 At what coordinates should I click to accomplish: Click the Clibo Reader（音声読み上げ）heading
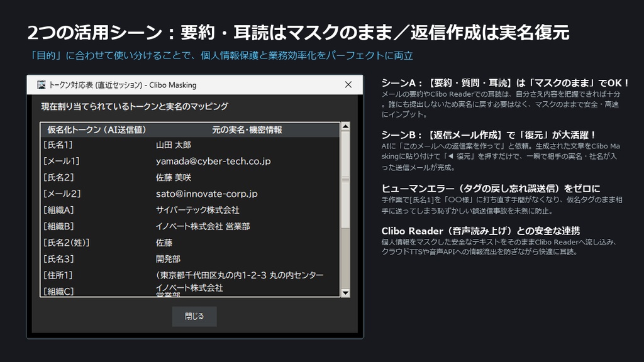click(x=480, y=231)
